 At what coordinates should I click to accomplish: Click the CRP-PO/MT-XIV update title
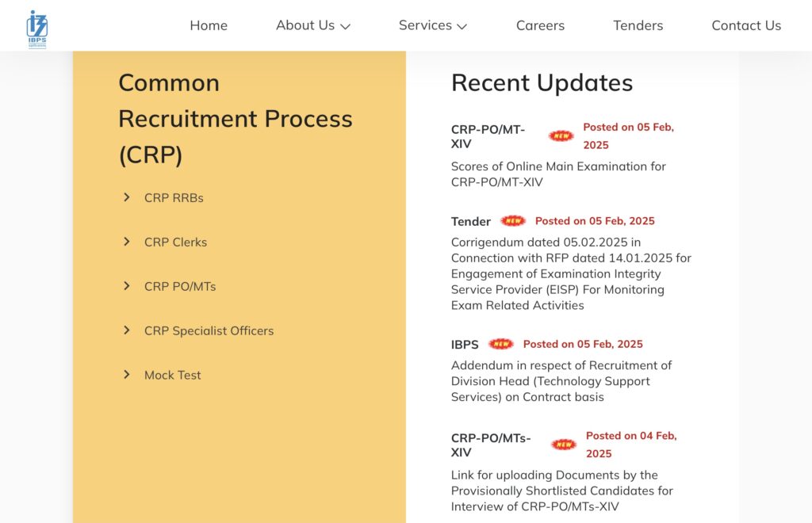coord(488,136)
